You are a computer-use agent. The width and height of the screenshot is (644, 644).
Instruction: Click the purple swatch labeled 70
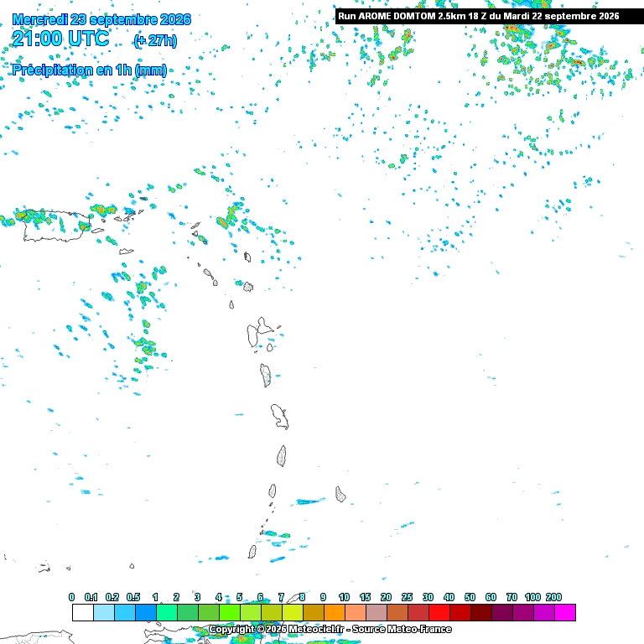coord(523,612)
